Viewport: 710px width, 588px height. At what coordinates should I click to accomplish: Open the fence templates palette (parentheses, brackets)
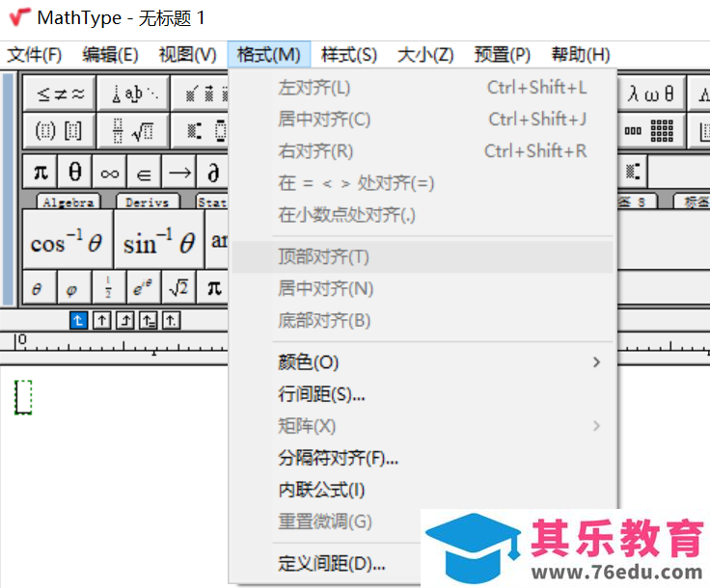[x=59, y=131]
